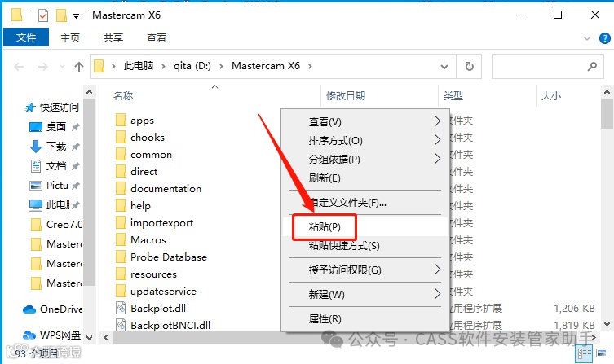Click file list vertical scrollbar down arrow
The image size is (614, 364).
pos(607,324)
